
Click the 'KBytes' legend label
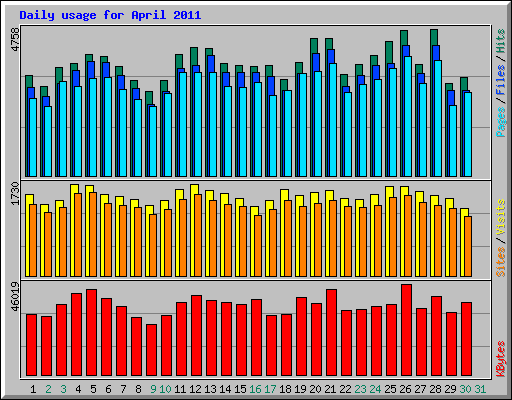pyautogui.click(x=500, y=359)
